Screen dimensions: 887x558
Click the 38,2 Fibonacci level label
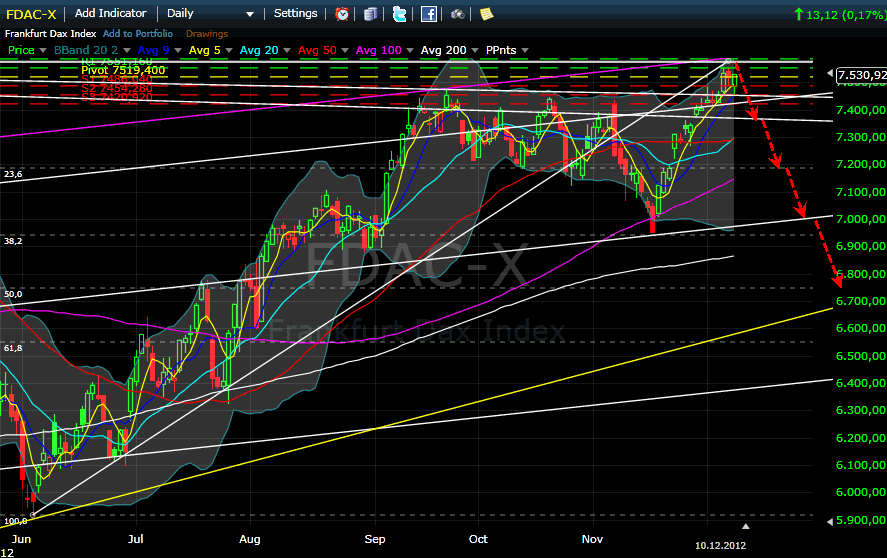pos(13,241)
